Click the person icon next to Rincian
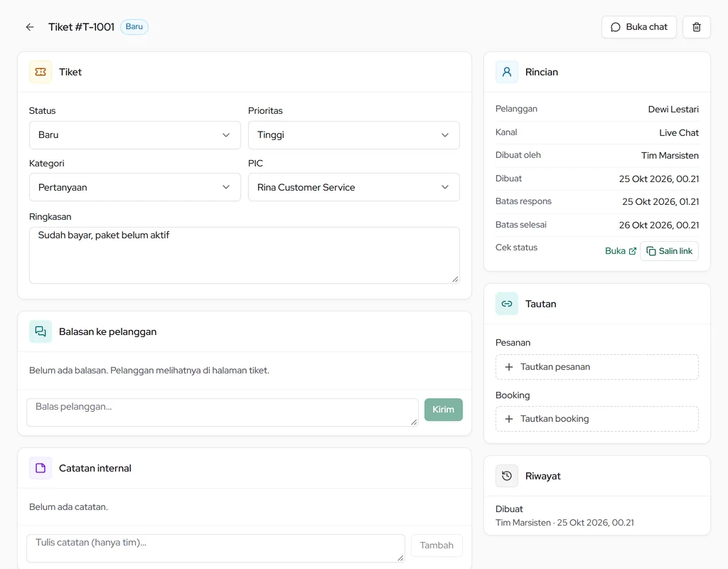 506,72
